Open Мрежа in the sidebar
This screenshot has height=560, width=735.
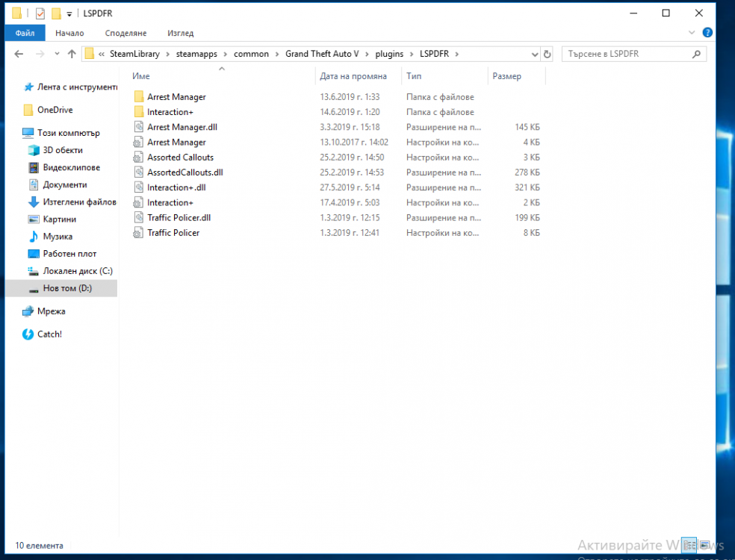tap(43, 311)
